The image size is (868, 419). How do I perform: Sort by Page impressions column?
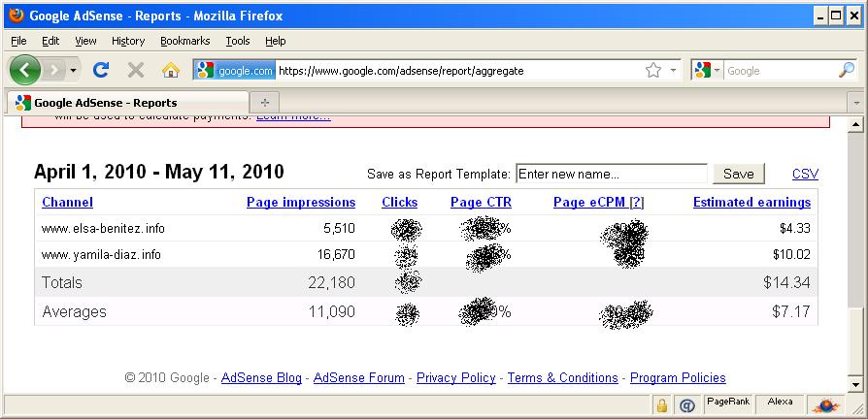pos(301,203)
